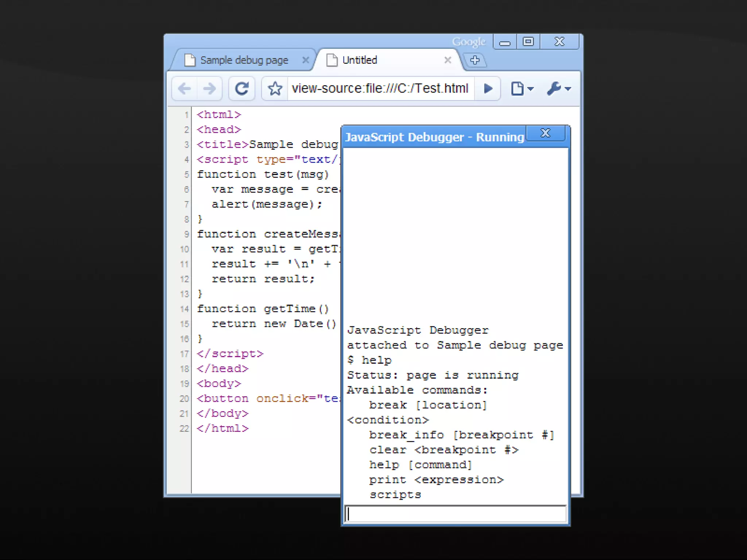Open a new tab with plus button
747x560 pixels.
coord(475,60)
